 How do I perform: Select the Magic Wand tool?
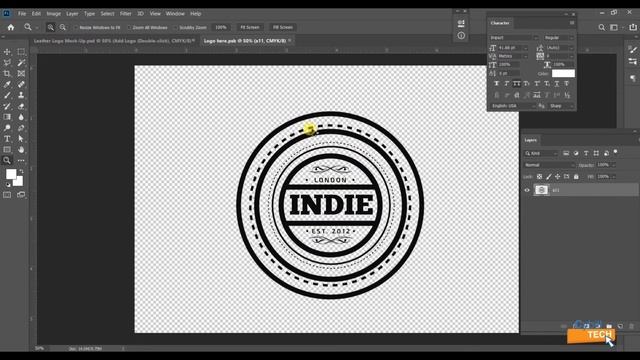21,62
